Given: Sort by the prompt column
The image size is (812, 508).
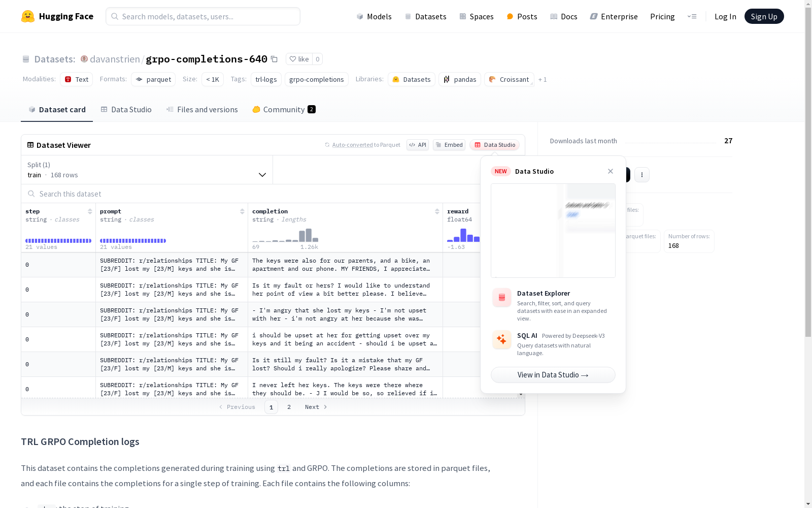Looking at the screenshot, I should pos(242,211).
